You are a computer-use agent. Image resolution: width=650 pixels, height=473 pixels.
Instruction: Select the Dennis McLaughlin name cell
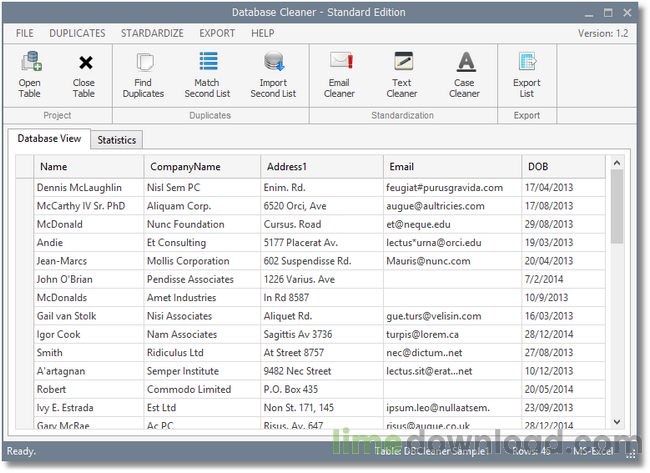tap(79, 187)
